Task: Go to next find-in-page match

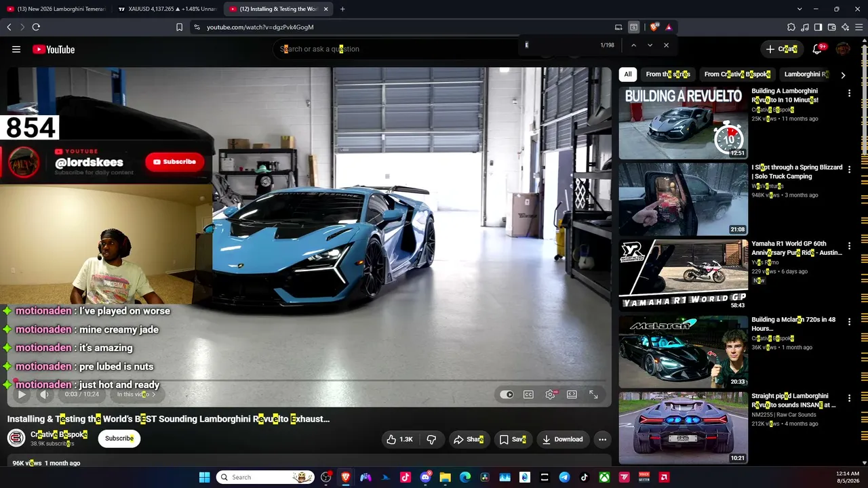Action: click(650, 45)
